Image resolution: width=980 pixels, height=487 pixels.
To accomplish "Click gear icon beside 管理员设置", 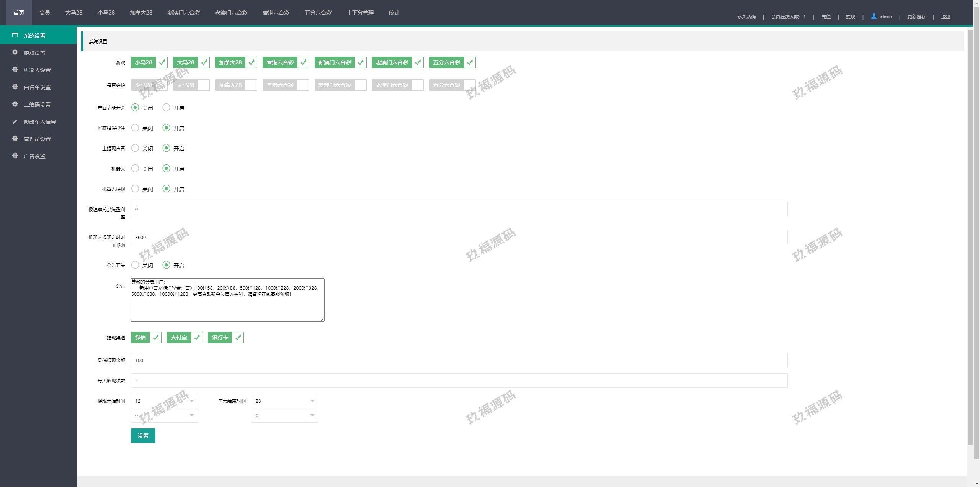I will [15, 139].
